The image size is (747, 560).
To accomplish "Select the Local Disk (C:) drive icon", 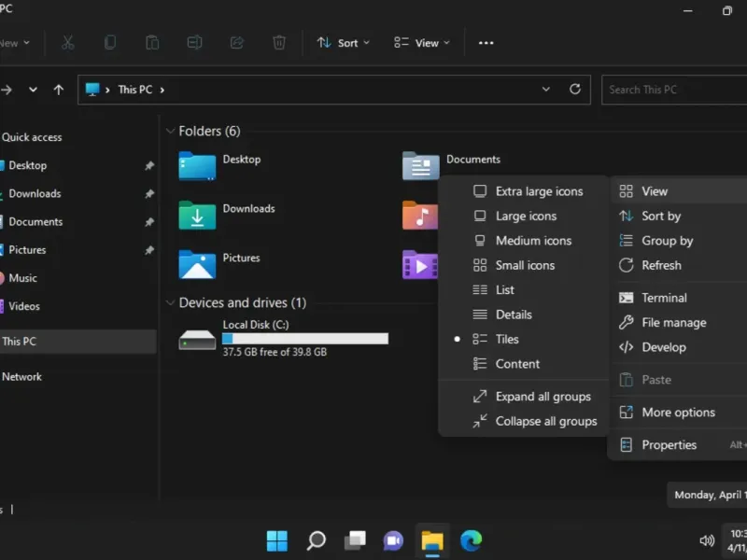I will pyautogui.click(x=197, y=340).
